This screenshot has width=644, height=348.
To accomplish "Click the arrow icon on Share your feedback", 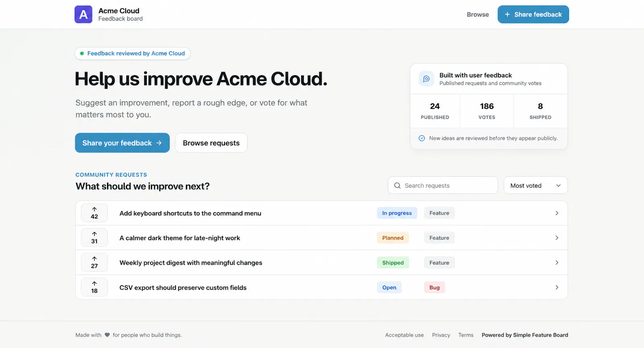I will tap(159, 143).
